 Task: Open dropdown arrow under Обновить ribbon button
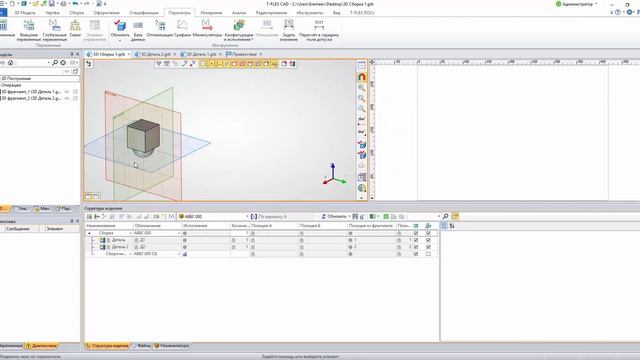point(120,40)
